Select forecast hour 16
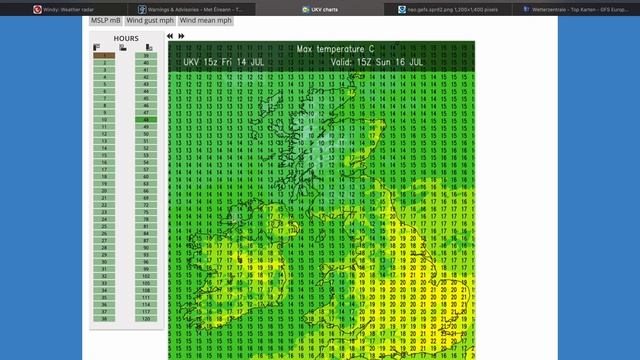Screen dimensions: 640x360 (104, 162)
